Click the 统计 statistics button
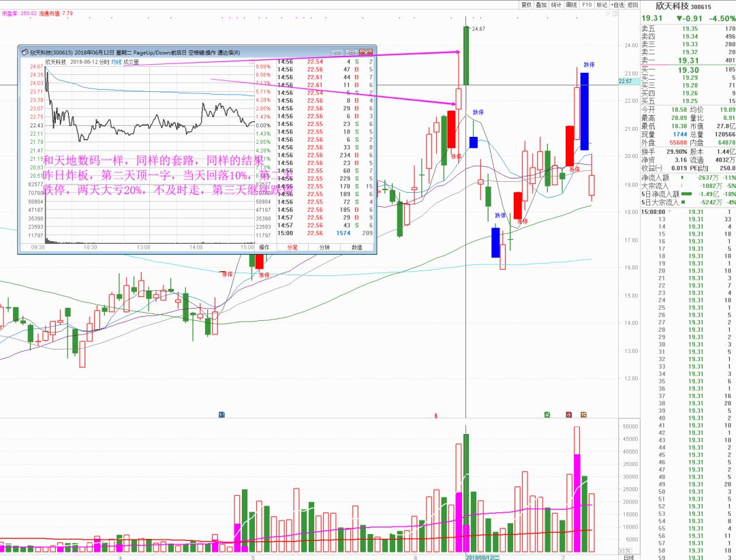 pyautogui.click(x=556, y=5)
